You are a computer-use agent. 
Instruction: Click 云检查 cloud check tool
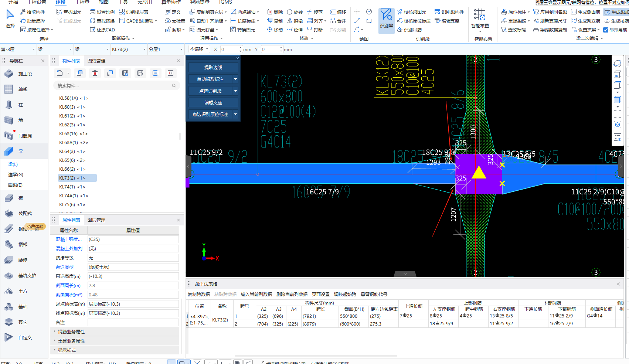point(175,21)
